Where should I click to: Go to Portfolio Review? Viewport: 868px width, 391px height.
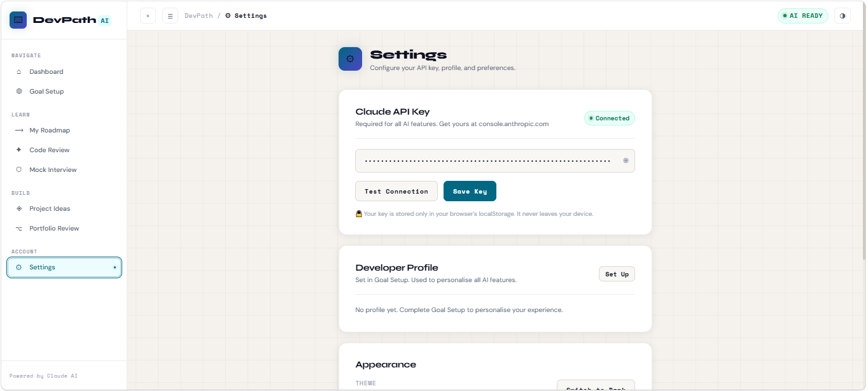pyautogui.click(x=64, y=228)
